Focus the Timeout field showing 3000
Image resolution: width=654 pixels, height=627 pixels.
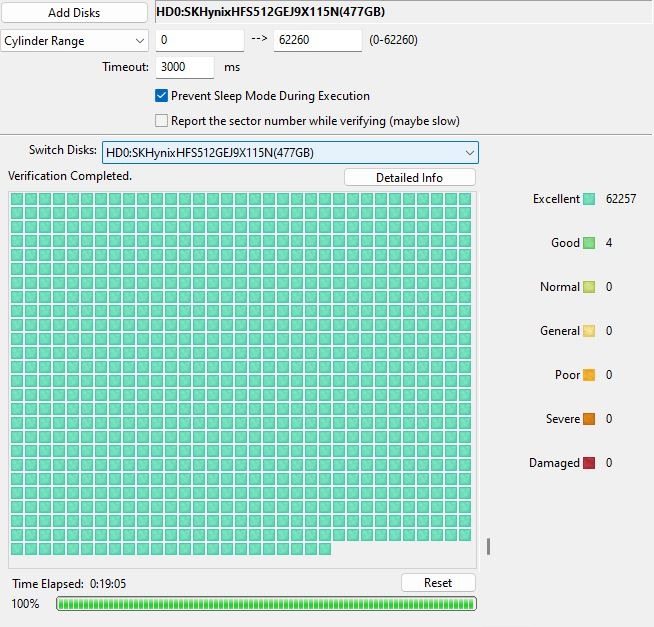click(185, 67)
